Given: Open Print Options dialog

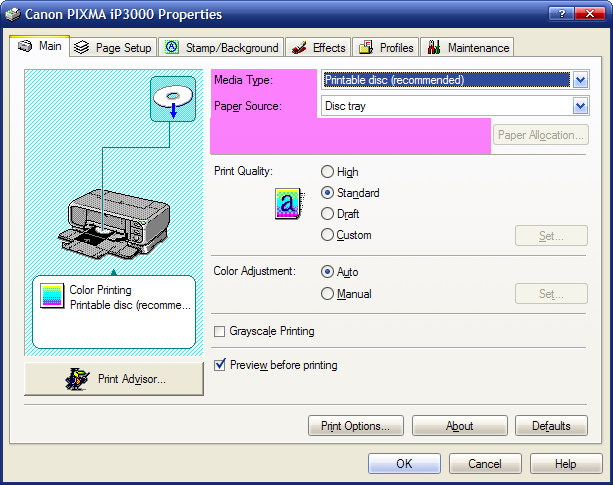Looking at the screenshot, I should point(356,426).
